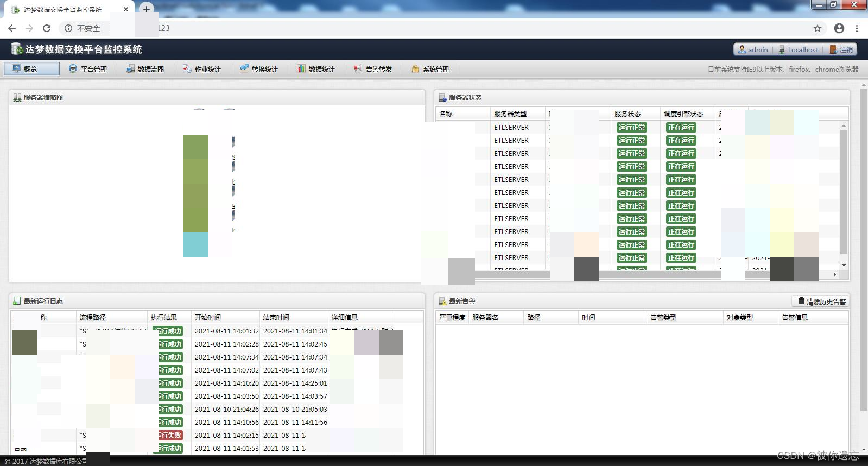868x466 pixels.
Task: Select log row starting 2021-08-11 14:07:02
Action: tap(217, 370)
